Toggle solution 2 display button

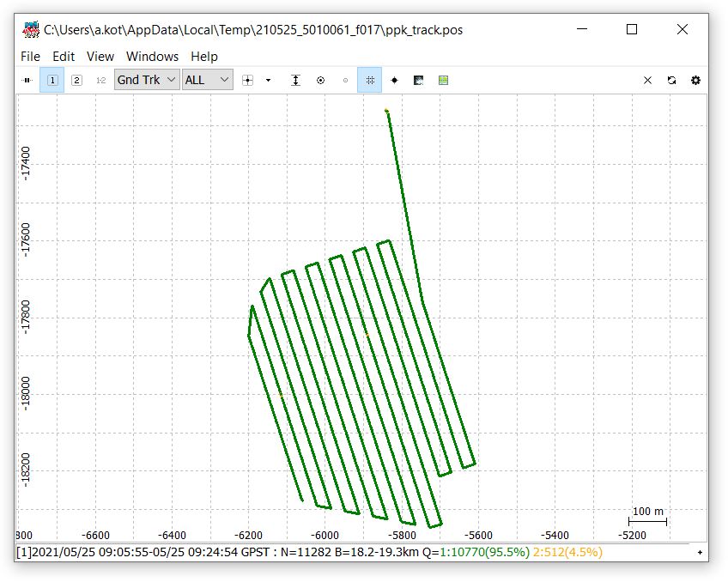pos(76,81)
